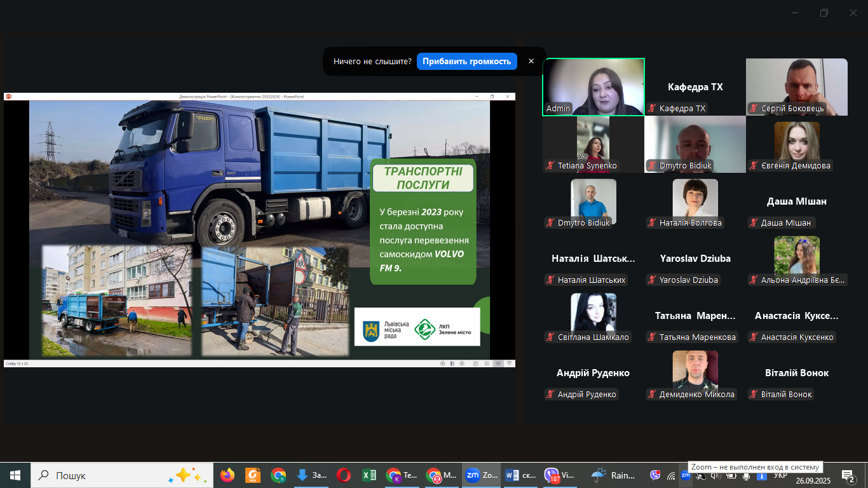
Task: Switch to Zoom window in taskbar
Action: click(x=481, y=475)
